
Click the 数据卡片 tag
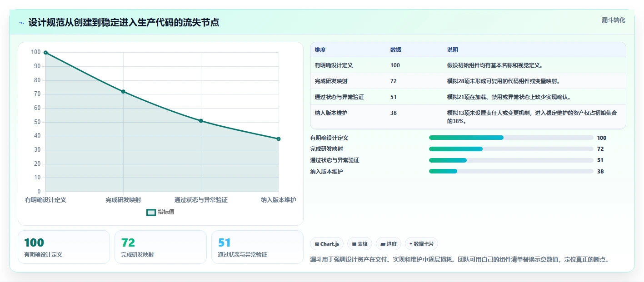click(421, 244)
